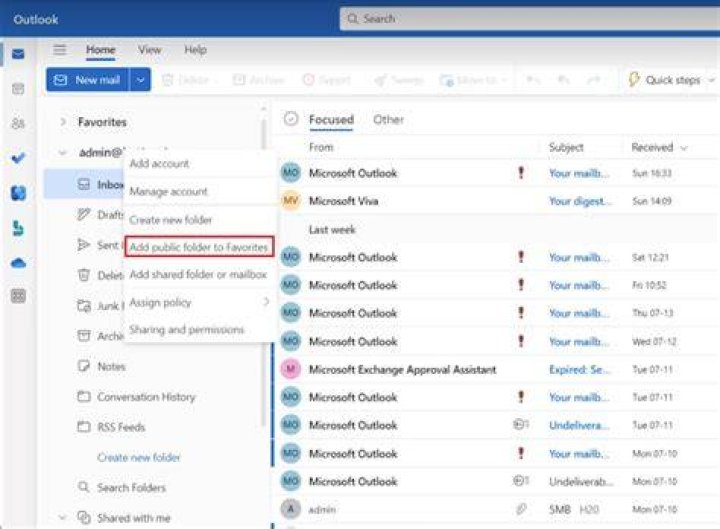Click the Deleted Items trash icon
This screenshot has width=720, height=529.
tap(84, 275)
